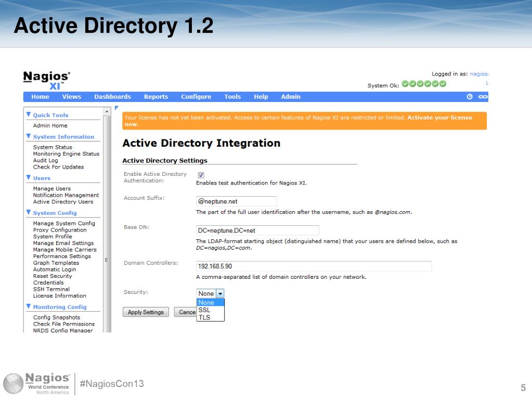Click the Base DN input field
This screenshot has height=399, width=532.
(x=257, y=231)
